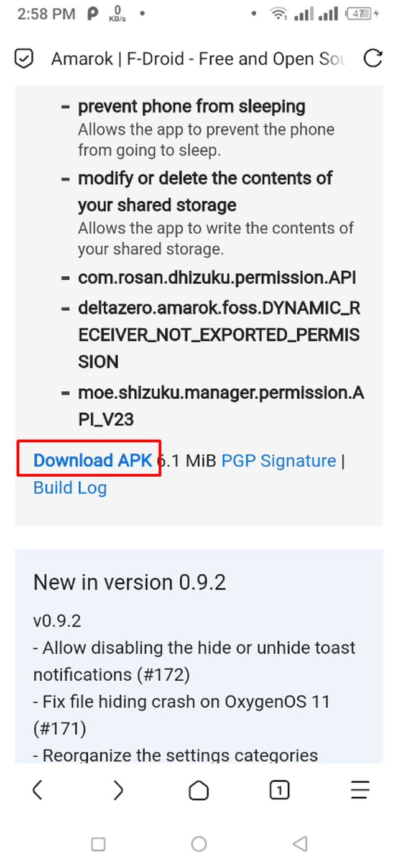This screenshot has height=868, width=398.
Task: Reload the F-Droid page
Action: coord(373,59)
